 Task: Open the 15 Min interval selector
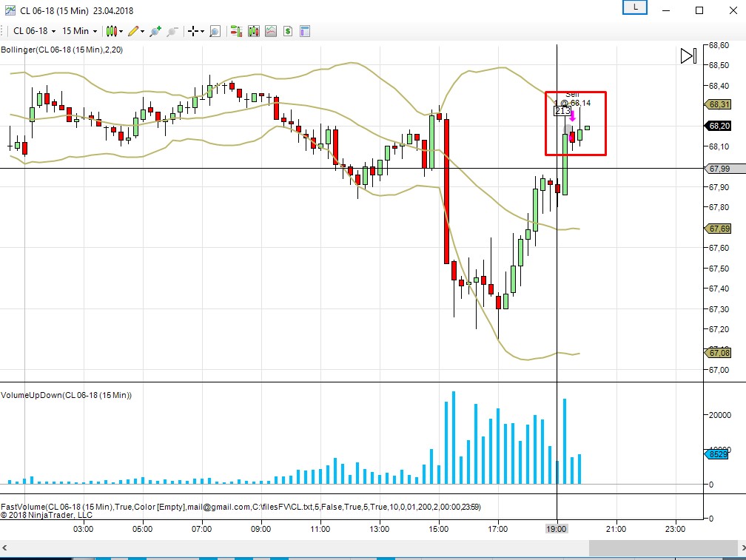tap(79, 31)
